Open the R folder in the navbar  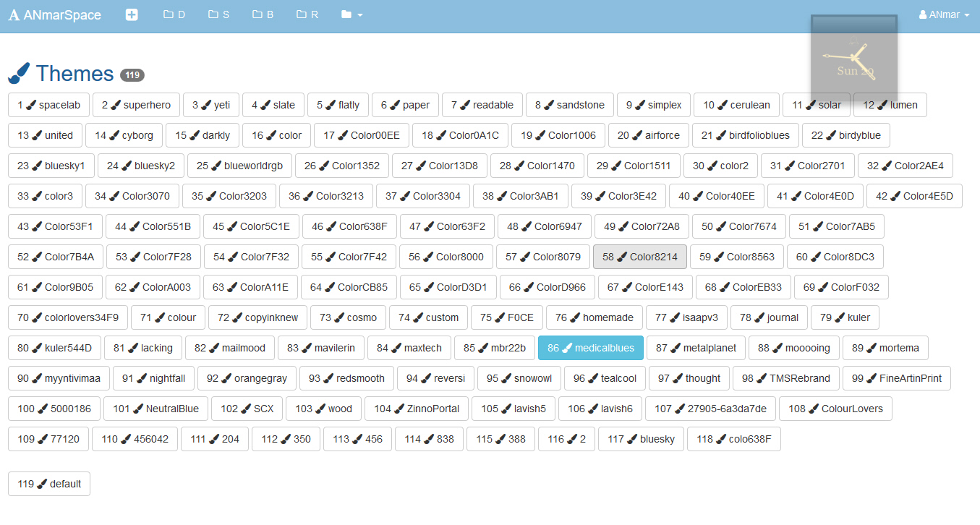pyautogui.click(x=307, y=14)
